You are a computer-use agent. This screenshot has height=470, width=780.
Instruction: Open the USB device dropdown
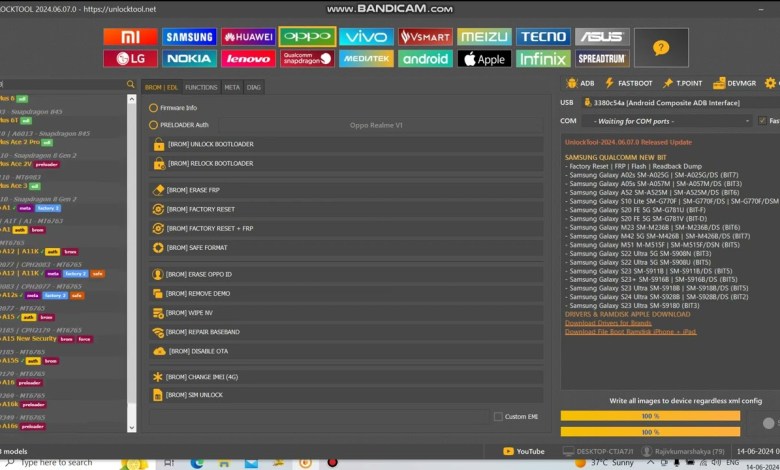680,102
